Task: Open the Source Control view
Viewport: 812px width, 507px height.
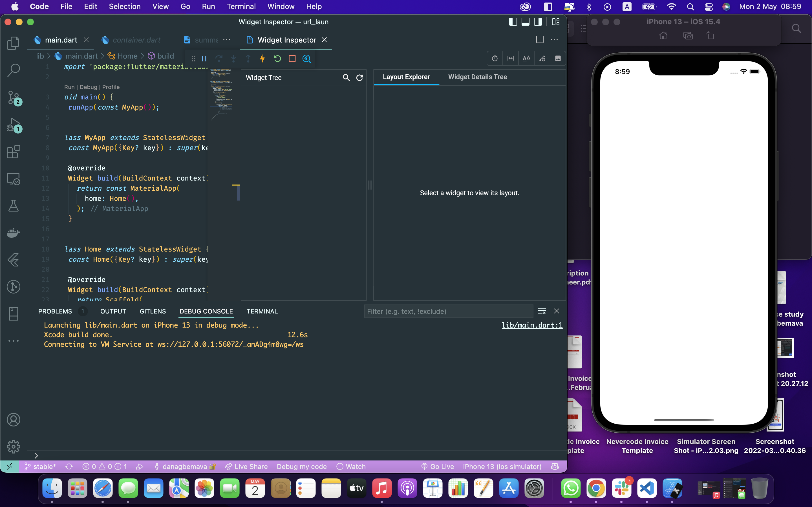Action: (14, 97)
